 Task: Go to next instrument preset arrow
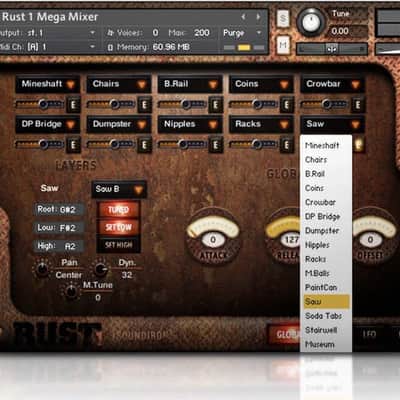point(258,17)
